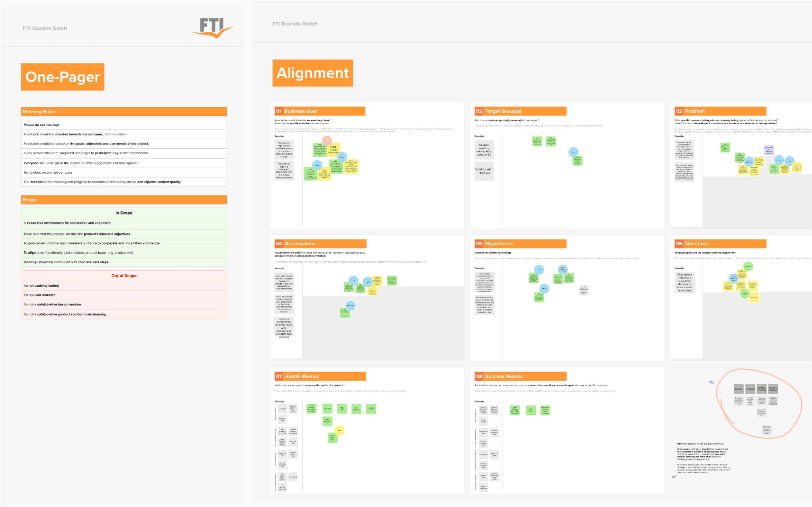Click the orange Scope header bar
Image resolution: width=812 pixels, height=507 pixels.
[x=124, y=200]
